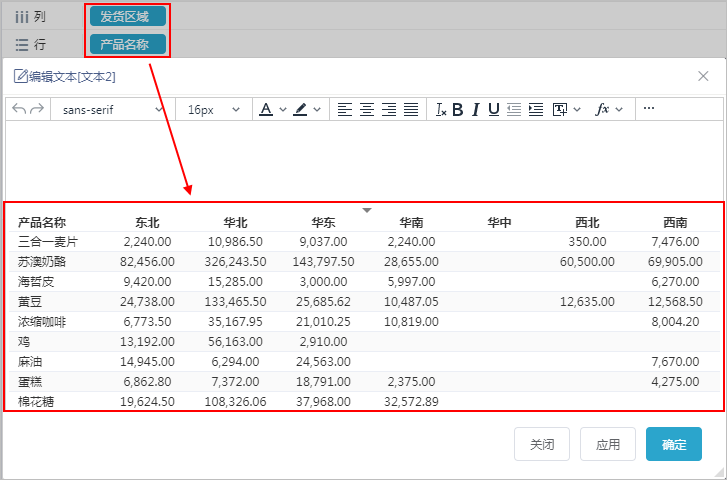Click the 西北 column header
Viewport: 727px width, 480px height.
click(x=587, y=223)
